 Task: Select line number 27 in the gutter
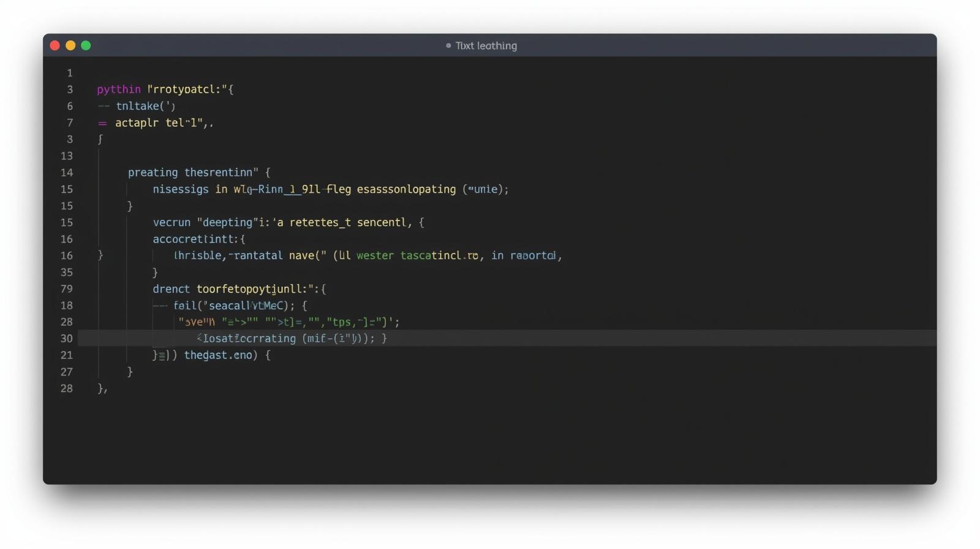[x=67, y=372]
